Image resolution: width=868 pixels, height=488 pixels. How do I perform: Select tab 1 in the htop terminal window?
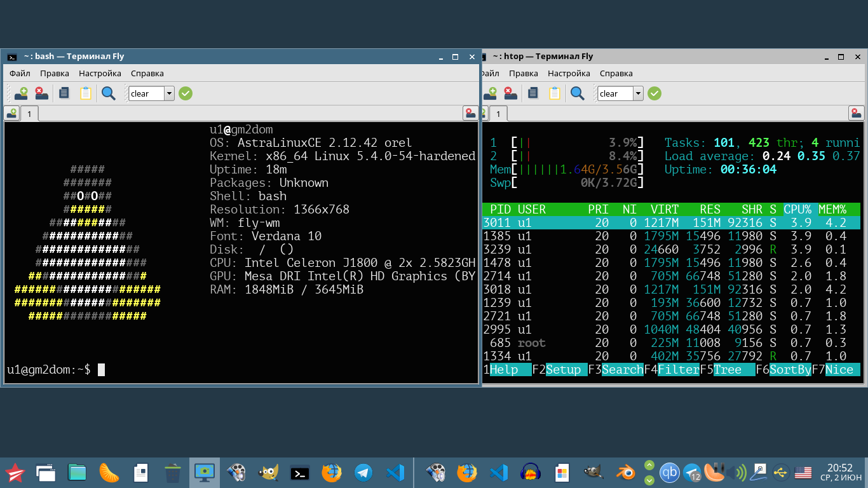498,114
